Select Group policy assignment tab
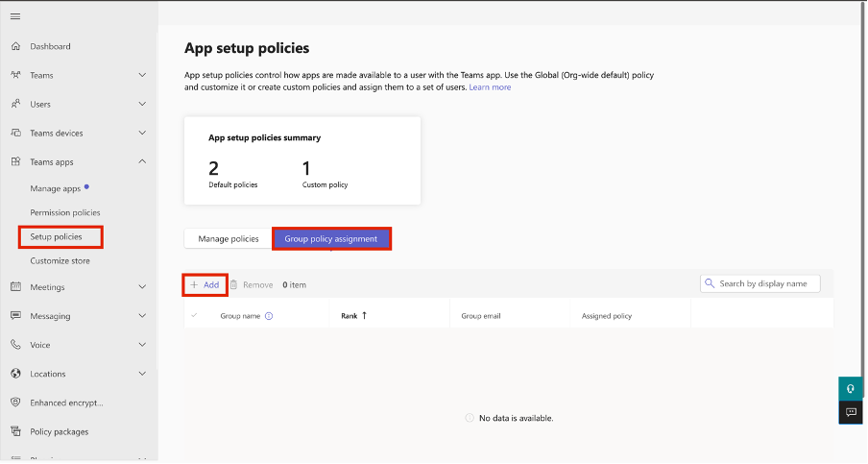The width and height of the screenshot is (868, 464). click(331, 238)
